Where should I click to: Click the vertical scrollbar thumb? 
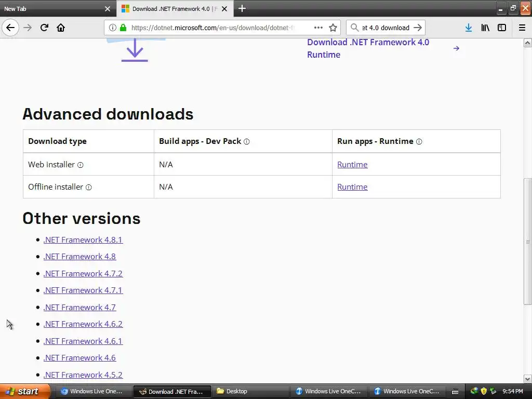[528, 242]
